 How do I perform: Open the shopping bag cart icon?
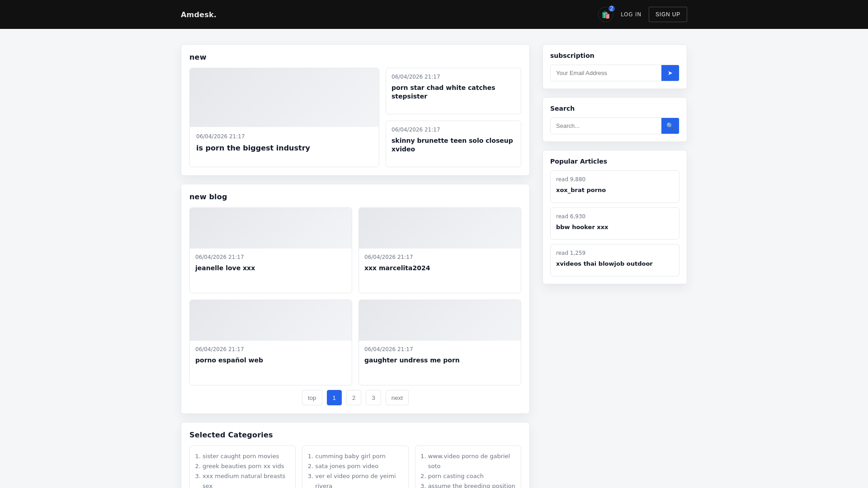tap(605, 14)
